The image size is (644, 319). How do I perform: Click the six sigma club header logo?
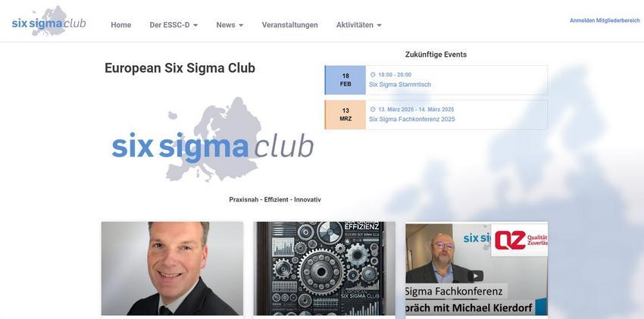click(49, 21)
